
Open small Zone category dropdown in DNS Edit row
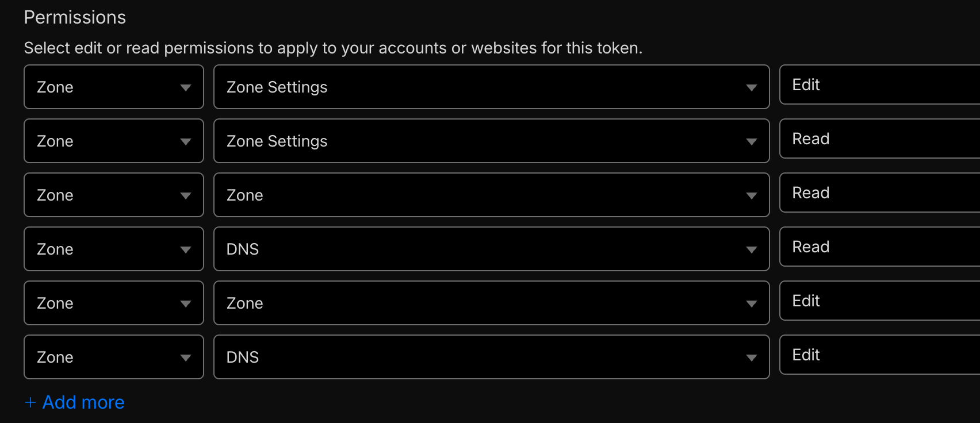[114, 357]
